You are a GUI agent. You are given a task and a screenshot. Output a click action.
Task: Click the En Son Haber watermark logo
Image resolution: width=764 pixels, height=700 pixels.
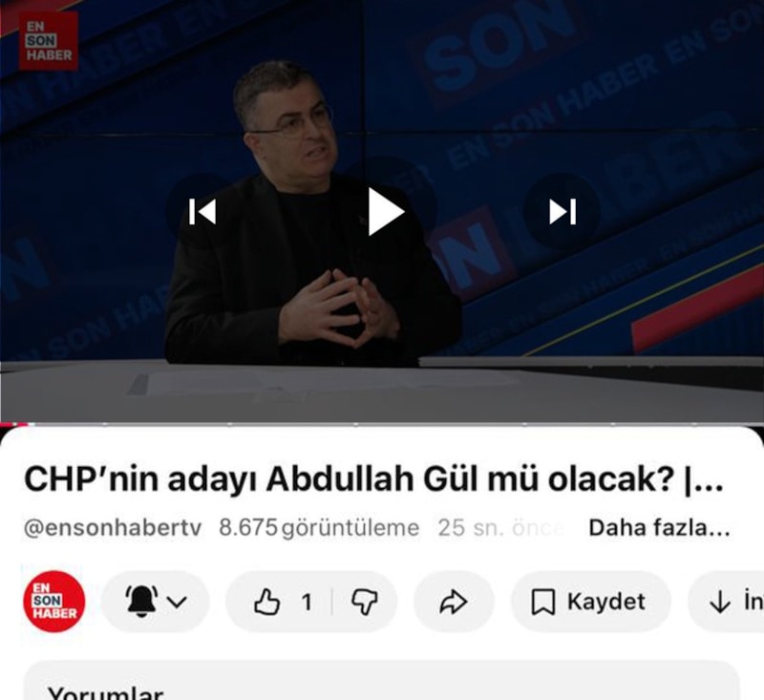coord(49,41)
